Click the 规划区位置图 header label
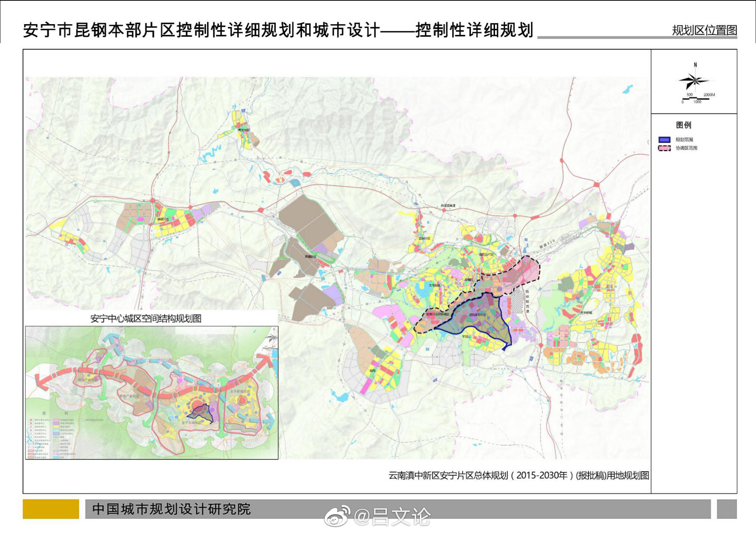The width and height of the screenshot is (756, 535). tap(705, 30)
